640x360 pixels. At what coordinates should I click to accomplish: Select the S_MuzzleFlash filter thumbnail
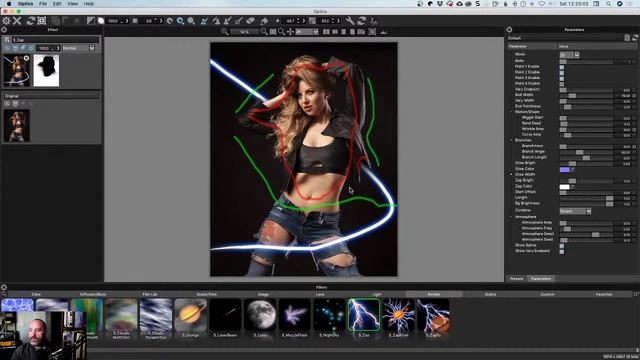coord(294,315)
